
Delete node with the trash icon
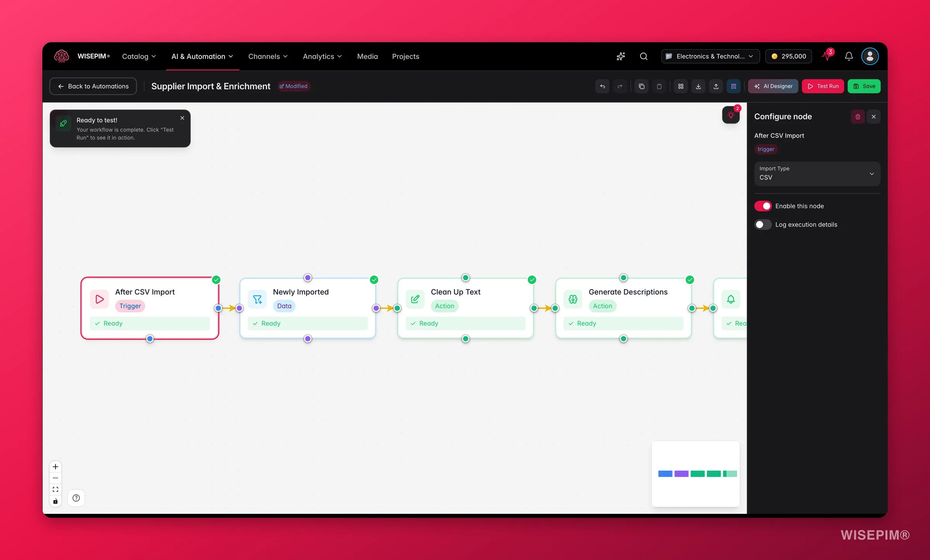(x=858, y=117)
